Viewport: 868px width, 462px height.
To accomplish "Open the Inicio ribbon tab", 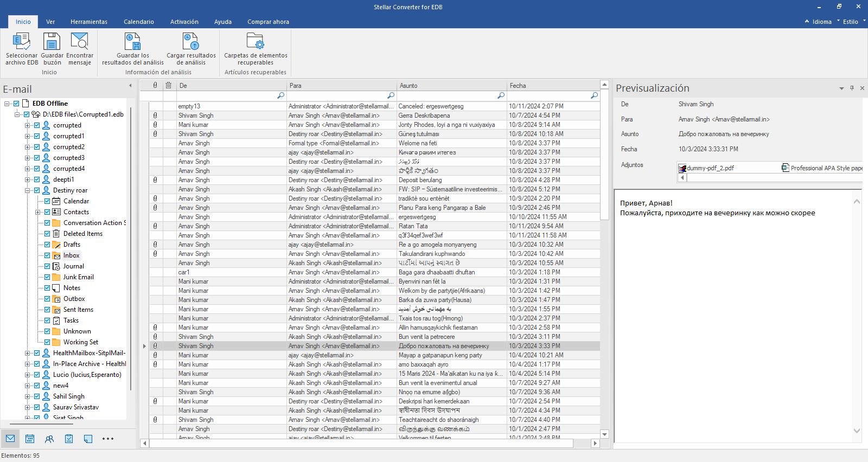I will click(23, 22).
